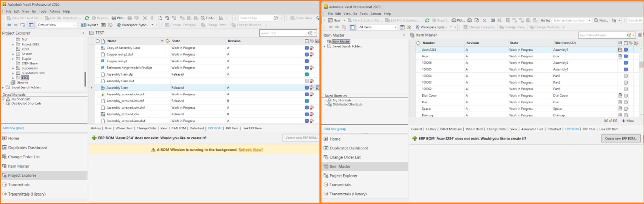Collapse the Project Explorer navigation pane
The height and width of the screenshot is (204, 644).
pyautogui.click(x=83, y=33)
